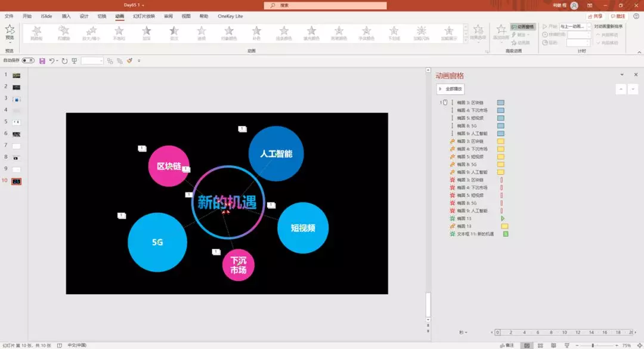Toggle the 动画窗格 animation pane button
Screen dimensions: 644x349
(522, 27)
